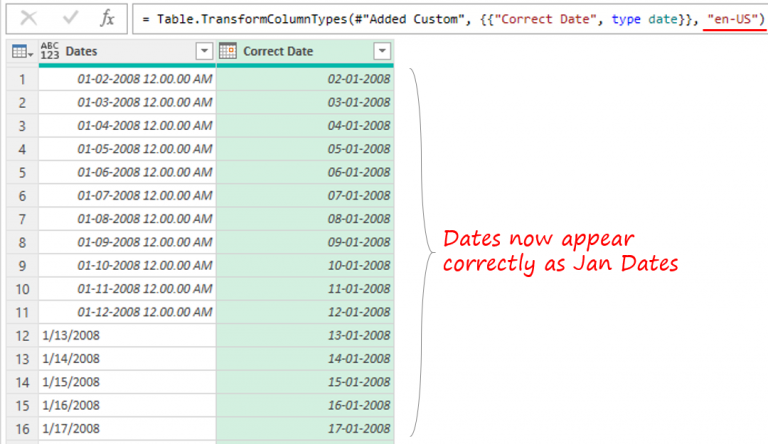Select the Dates column header
This screenshot has height=444, width=768.
pyautogui.click(x=120, y=51)
